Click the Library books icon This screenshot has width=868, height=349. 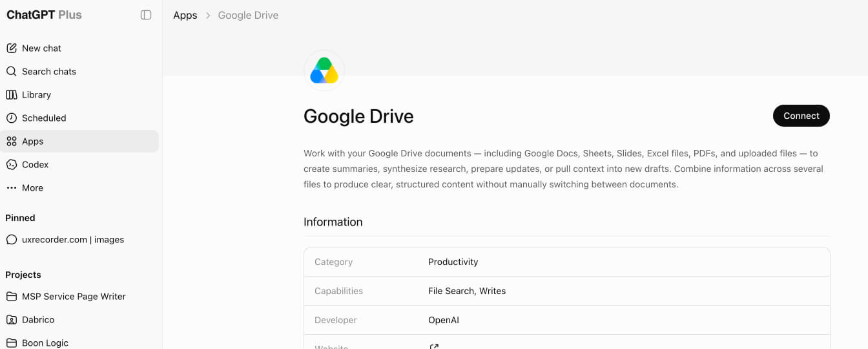coord(12,94)
